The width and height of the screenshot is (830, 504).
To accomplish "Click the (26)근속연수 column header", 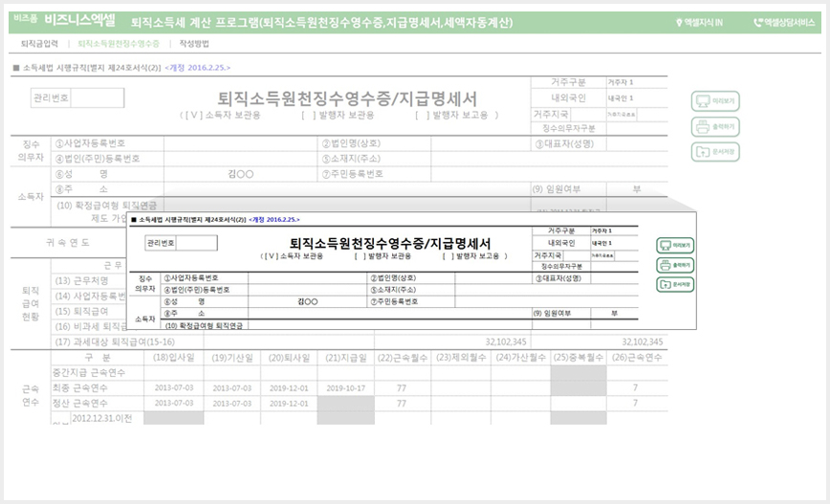I will (637, 358).
